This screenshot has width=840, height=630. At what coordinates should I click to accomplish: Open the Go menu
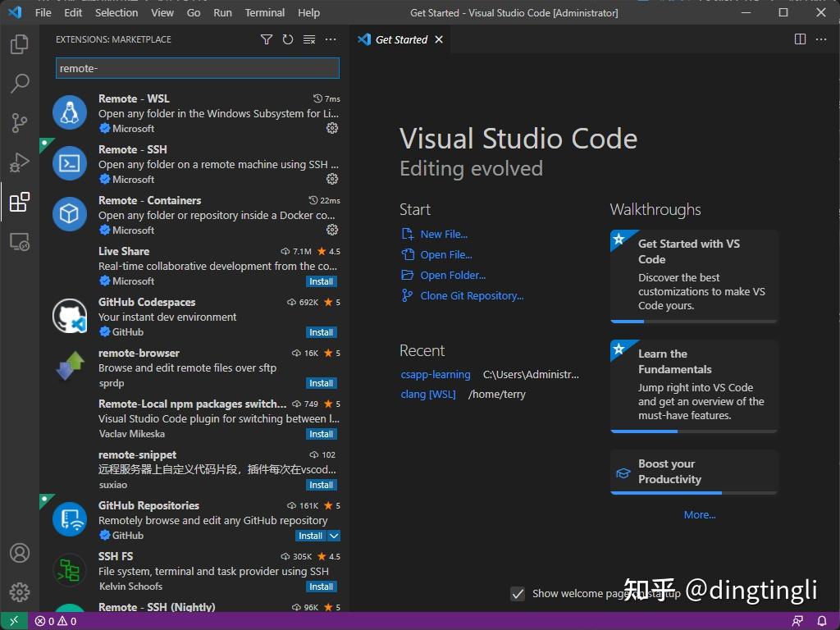[194, 12]
